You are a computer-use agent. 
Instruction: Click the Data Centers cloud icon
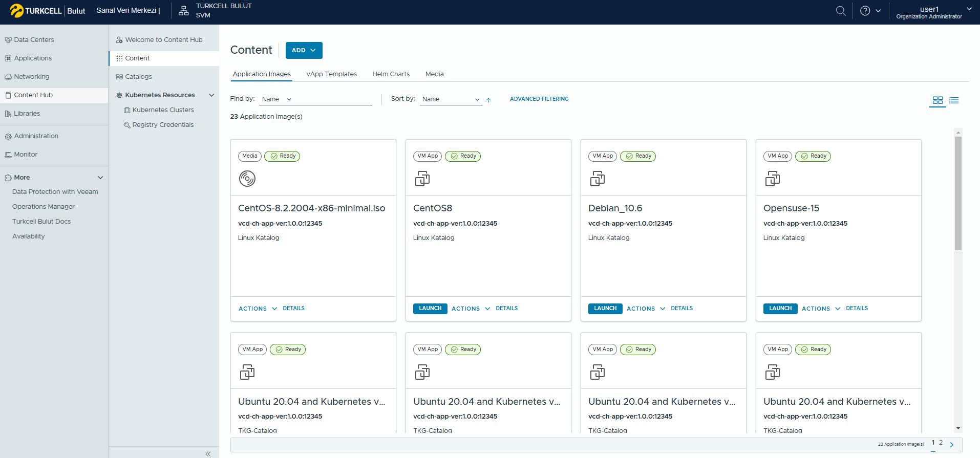tap(8, 40)
